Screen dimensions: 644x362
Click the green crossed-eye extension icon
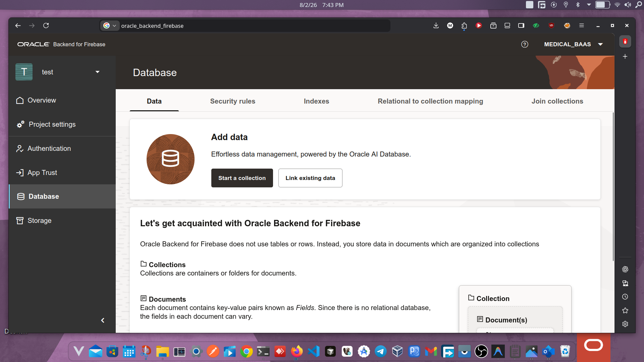536,25
